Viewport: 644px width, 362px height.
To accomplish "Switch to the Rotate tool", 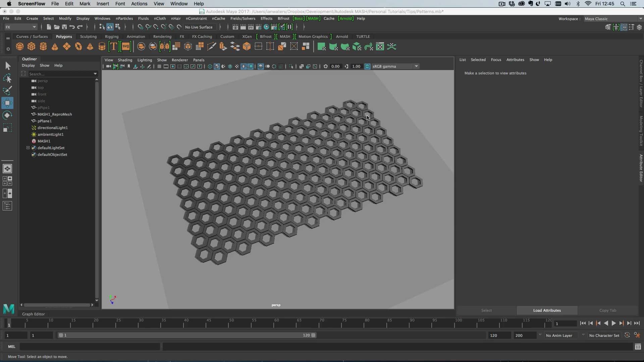I will pos(7,115).
